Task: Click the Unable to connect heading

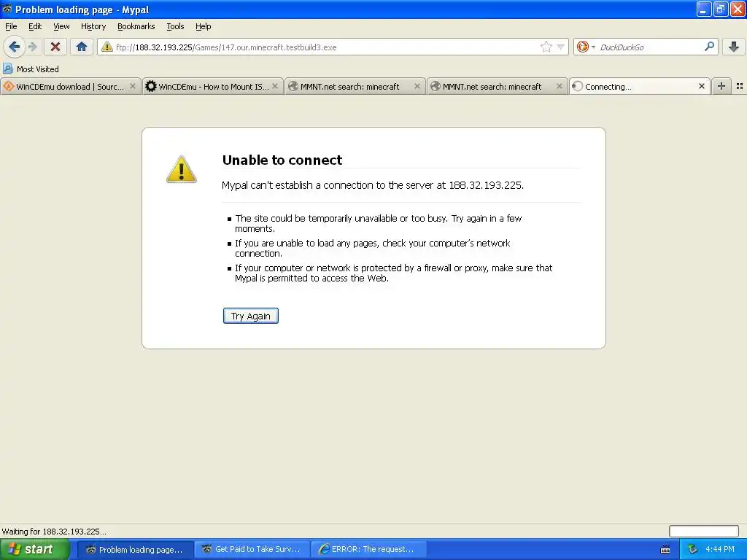Action: coord(282,160)
